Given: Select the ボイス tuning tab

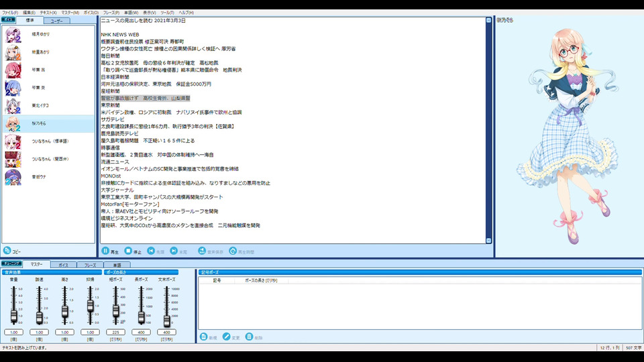Looking at the screenshot, I should click(x=63, y=265).
